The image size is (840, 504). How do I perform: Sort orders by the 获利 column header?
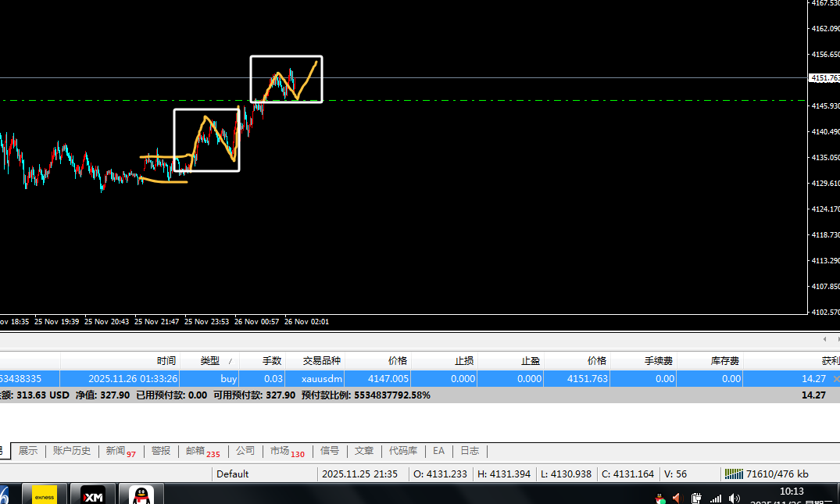(830, 361)
